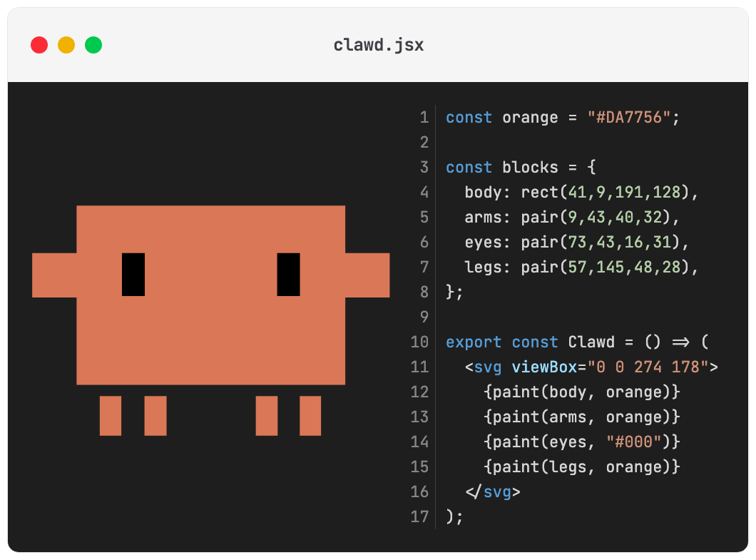Click the clawd.jsx title text
Viewport: 756px width, 560px height.
tap(379, 45)
